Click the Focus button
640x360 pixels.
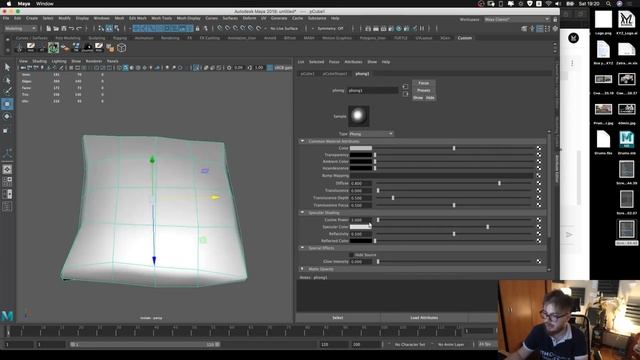point(424,83)
